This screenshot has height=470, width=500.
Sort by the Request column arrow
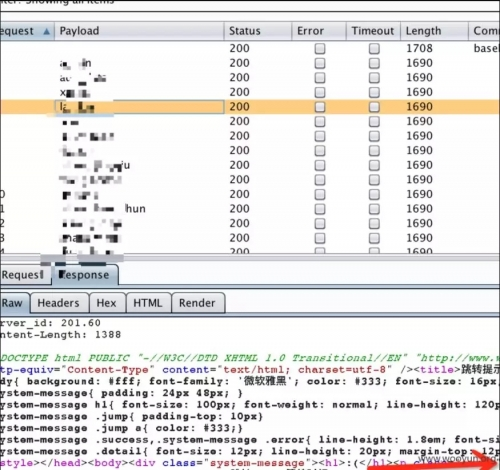pyautogui.click(x=47, y=31)
